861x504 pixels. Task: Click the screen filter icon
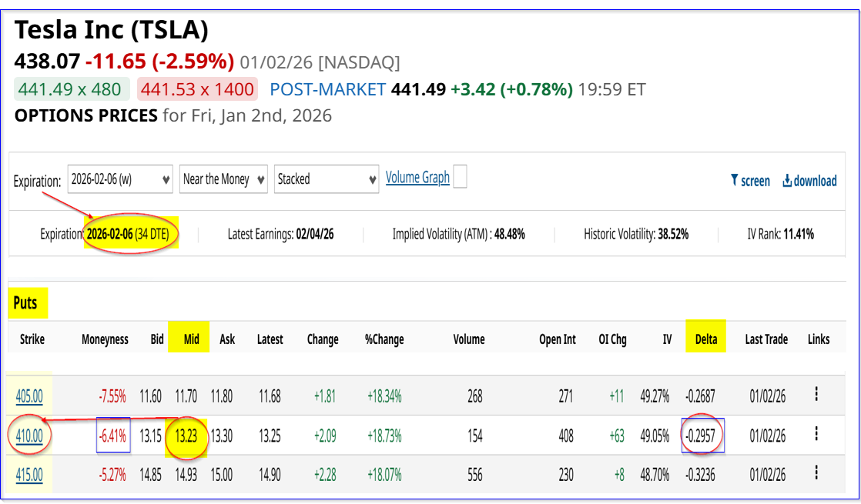tap(735, 181)
